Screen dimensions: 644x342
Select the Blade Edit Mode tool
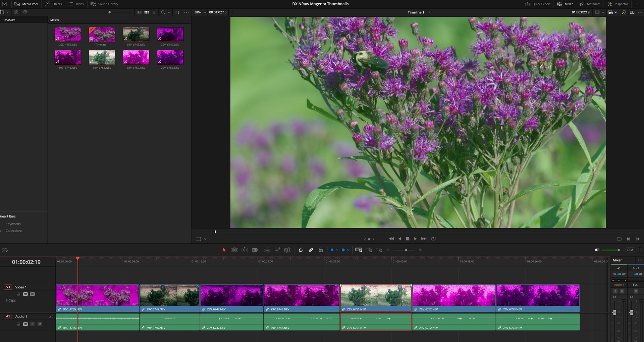(255, 250)
